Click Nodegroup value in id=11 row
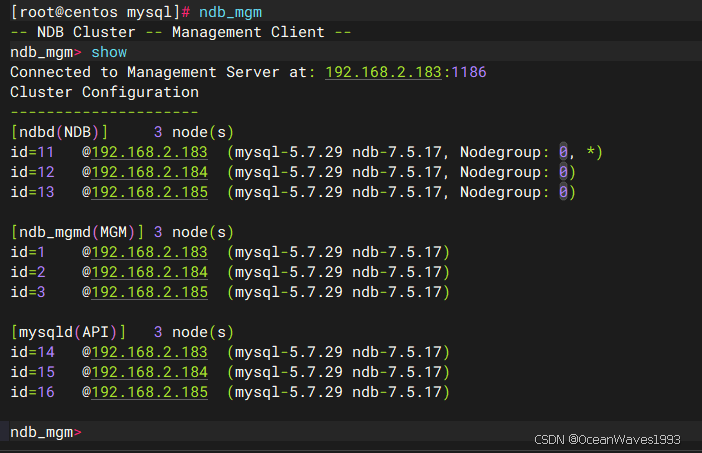This screenshot has width=702, height=453. coord(563,152)
